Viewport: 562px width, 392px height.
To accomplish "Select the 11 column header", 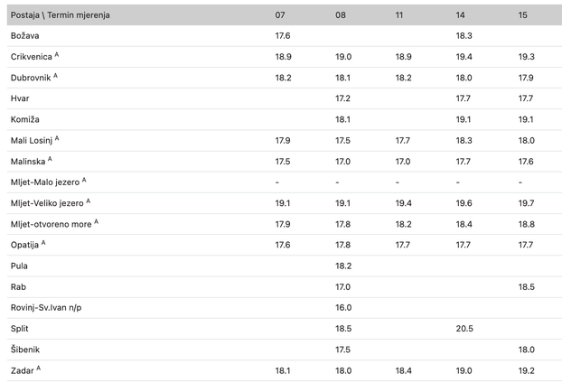I will [x=399, y=15].
